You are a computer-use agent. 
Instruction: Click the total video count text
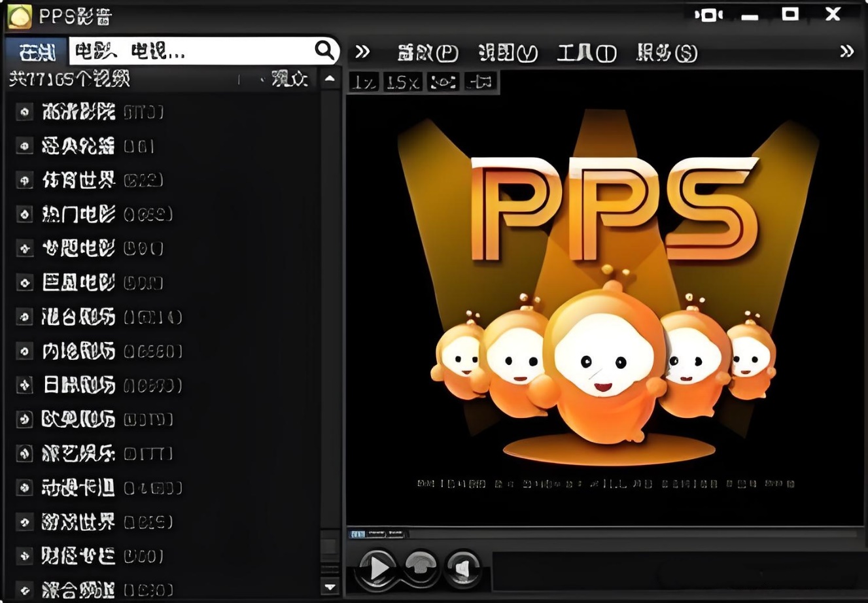pyautogui.click(x=69, y=79)
